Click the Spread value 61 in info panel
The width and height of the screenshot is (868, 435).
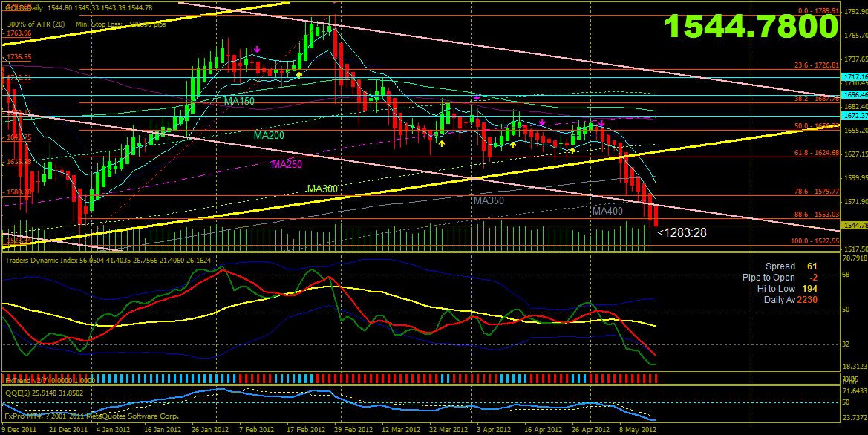[x=812, y=266]
